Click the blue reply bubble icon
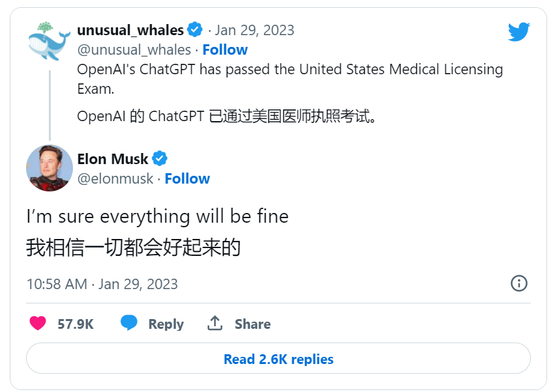 tap(129, 324)
